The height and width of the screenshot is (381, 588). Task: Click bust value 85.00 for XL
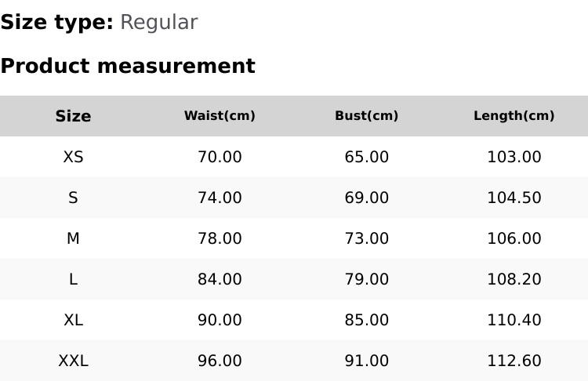click(x=366, y=320)
